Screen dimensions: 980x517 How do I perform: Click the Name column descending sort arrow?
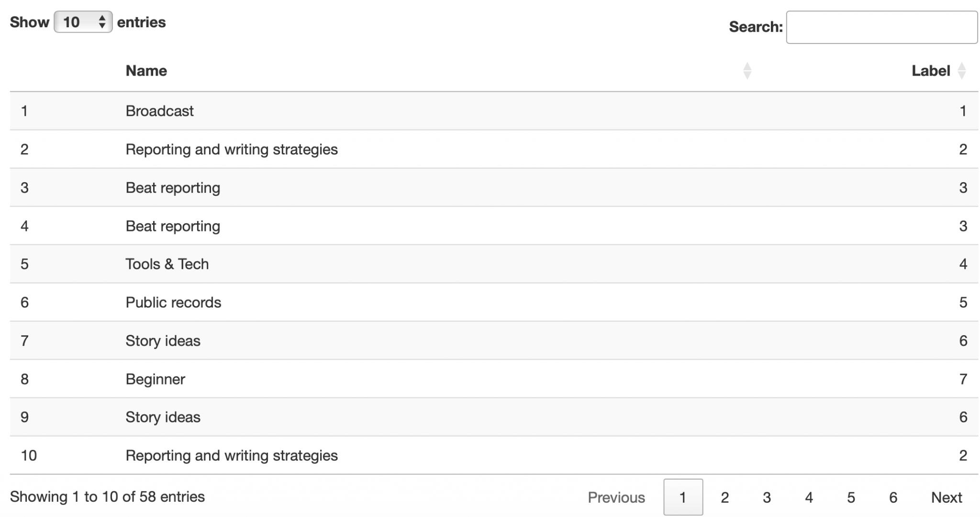[x=746, y=75]
